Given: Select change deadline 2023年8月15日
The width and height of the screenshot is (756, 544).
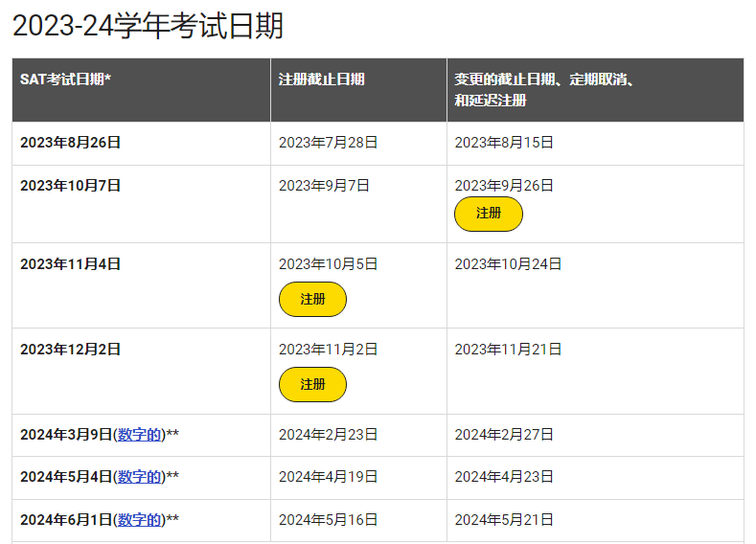Looking at the screenshot, I should tap(504, 143).
